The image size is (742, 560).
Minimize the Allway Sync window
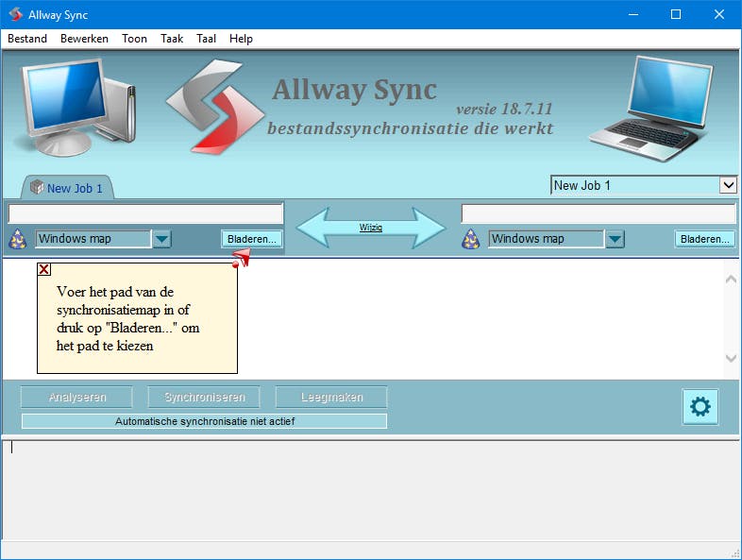tap(633, 15)
